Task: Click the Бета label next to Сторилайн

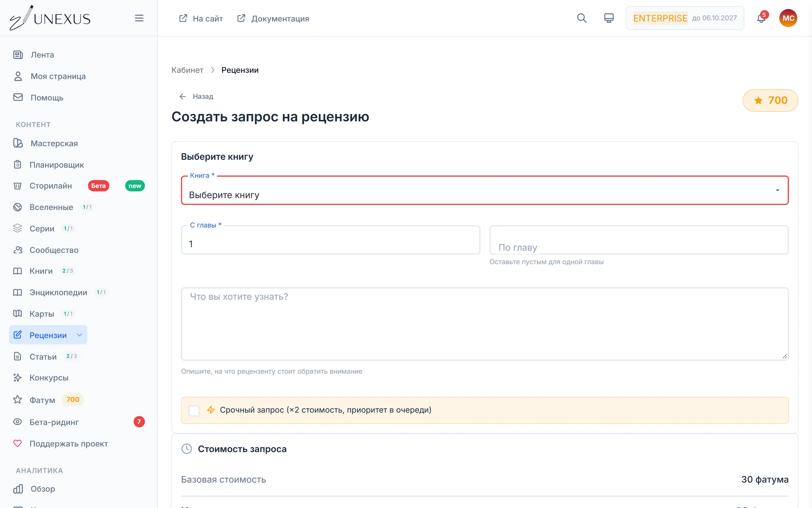Action: [98, 186]
